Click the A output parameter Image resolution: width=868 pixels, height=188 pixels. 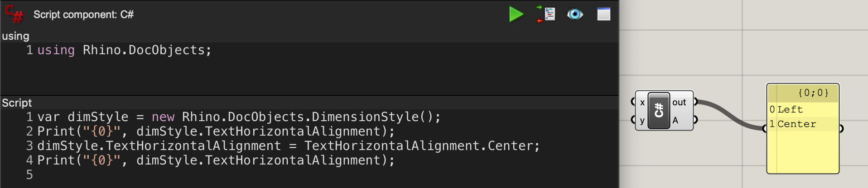pos(675,120)
